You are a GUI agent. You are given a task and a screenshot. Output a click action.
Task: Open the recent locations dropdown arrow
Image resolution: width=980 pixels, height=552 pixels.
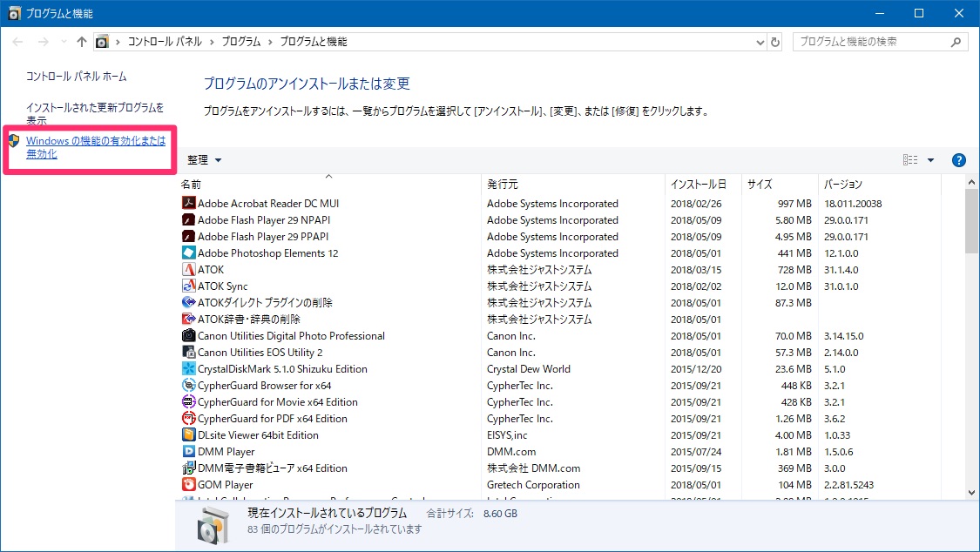(x=64, y=42)
